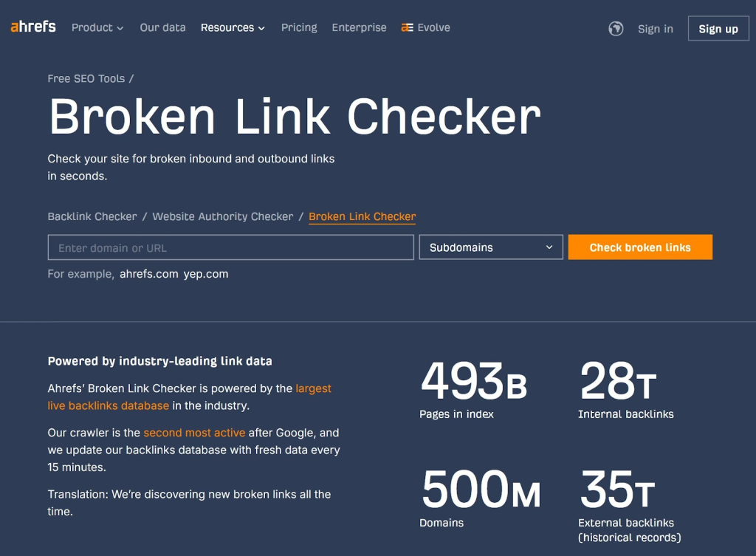Switch to the Backlink Checker tab
The width and height of the screenshot is (756, 556).
point(92,216)
